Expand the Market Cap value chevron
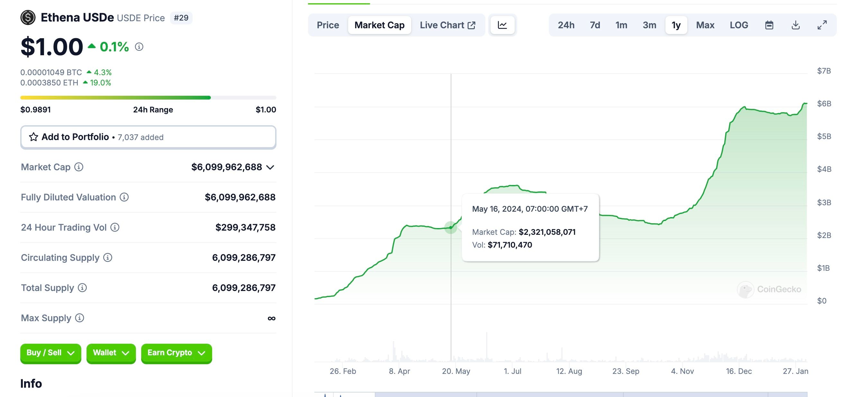The image size is (868, 397). 270,167
